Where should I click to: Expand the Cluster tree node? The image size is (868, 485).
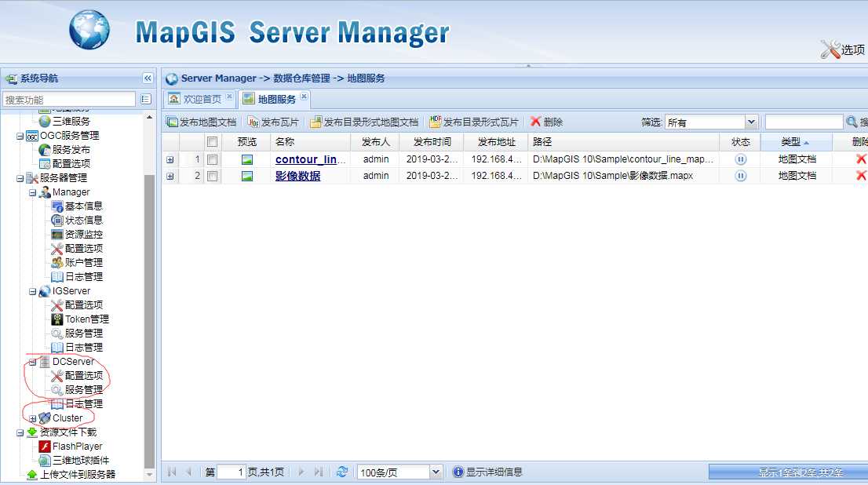[x=33, y=418]
